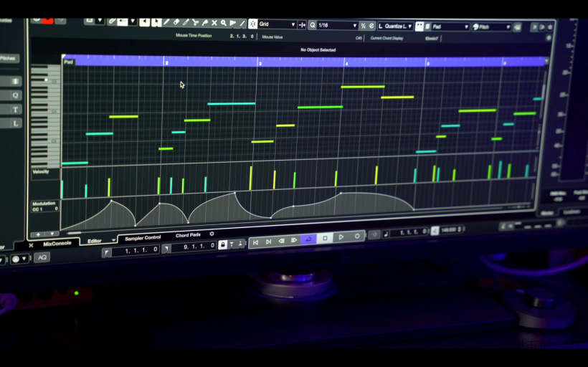Open the Chord Pads tab

coord(188,235)
